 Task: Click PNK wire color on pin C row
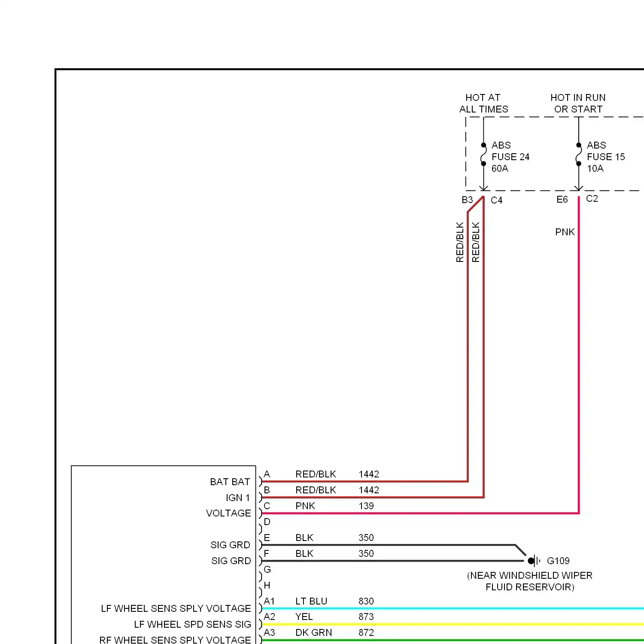click(x=305, y=506)
